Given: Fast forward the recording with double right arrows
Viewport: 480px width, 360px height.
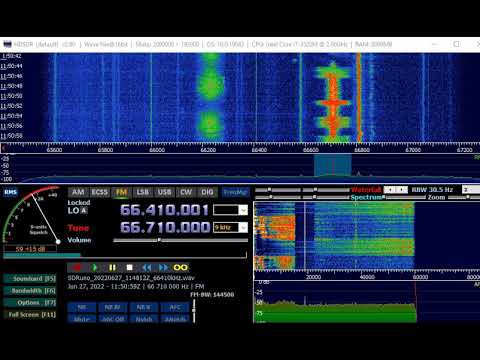Looking at the screenshot, I should 163,268.
